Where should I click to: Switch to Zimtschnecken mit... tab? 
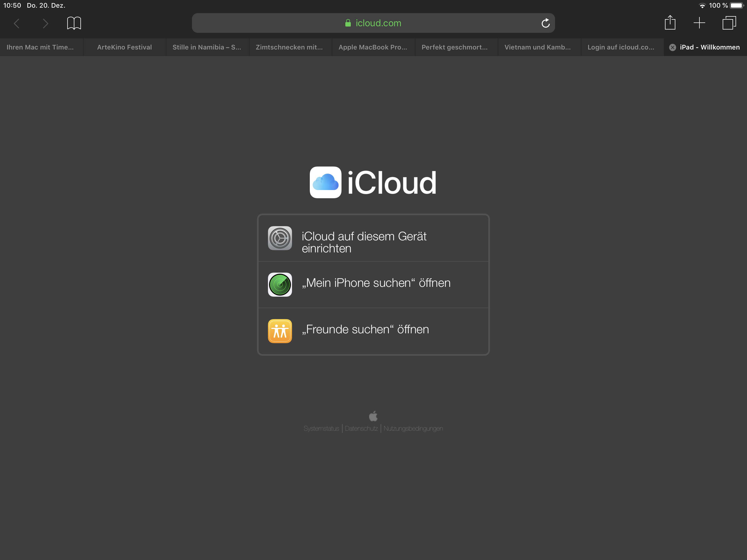289,47
